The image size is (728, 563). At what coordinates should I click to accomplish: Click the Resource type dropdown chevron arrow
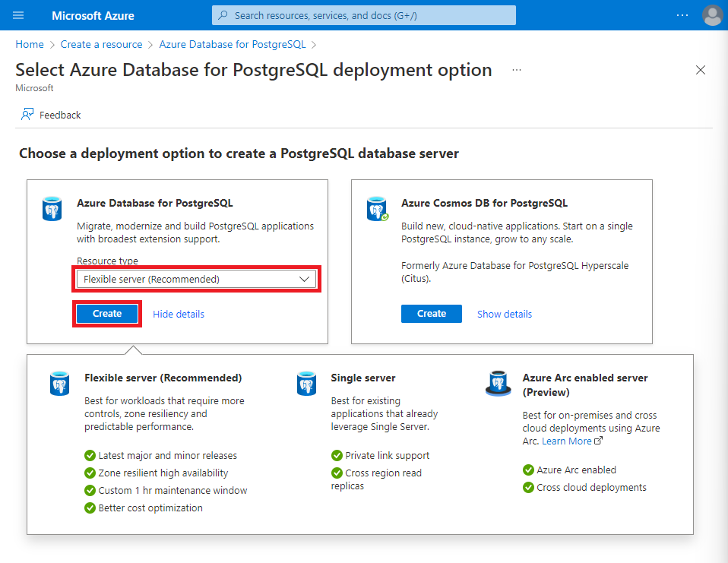(x=304, y=279)
